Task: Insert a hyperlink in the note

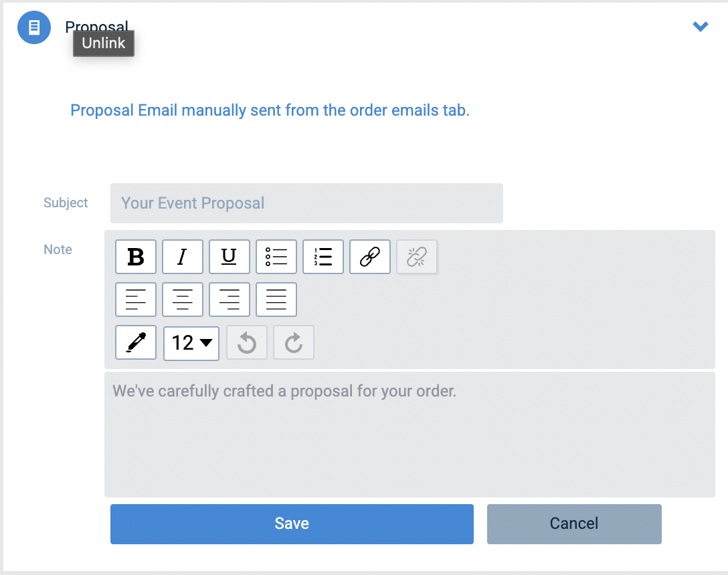Action: [x=370, y=257]
